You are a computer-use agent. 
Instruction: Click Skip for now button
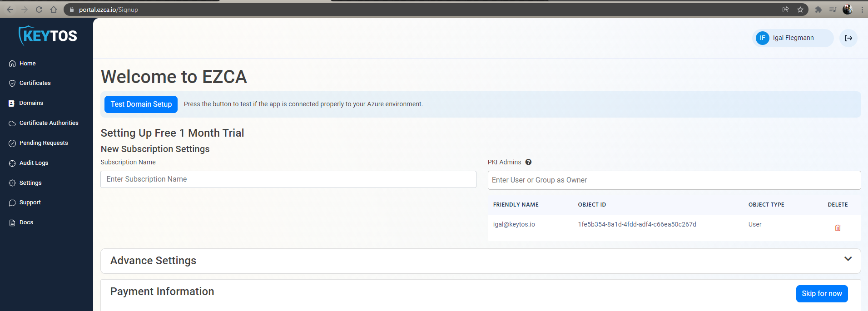click(821, 294)
